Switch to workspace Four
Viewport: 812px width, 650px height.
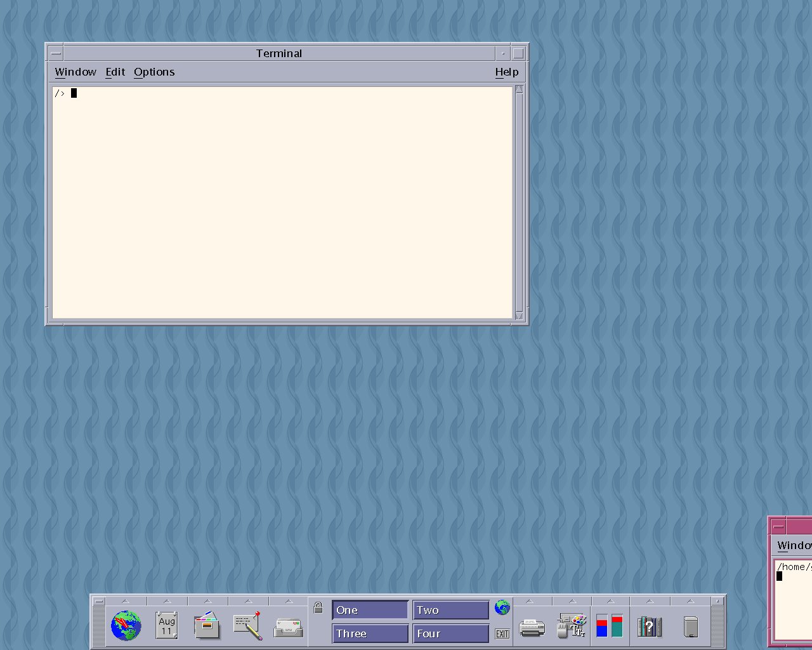(450, 633)
